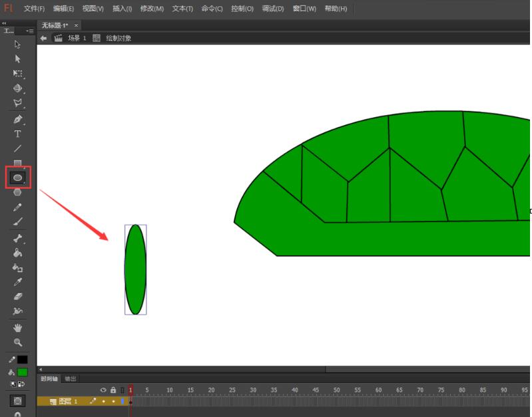The image size is (532, 417).
Task: Toggle the lock all layers icon
Action: 113,390
